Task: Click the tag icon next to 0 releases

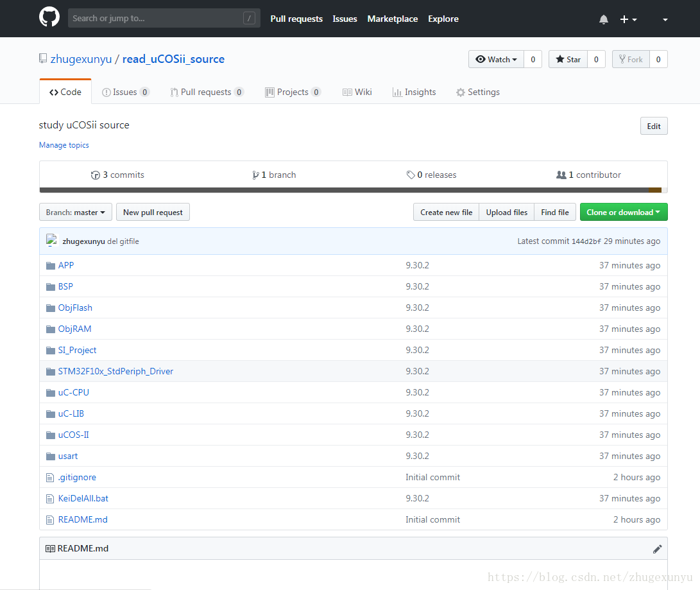Action: [411, 175]
